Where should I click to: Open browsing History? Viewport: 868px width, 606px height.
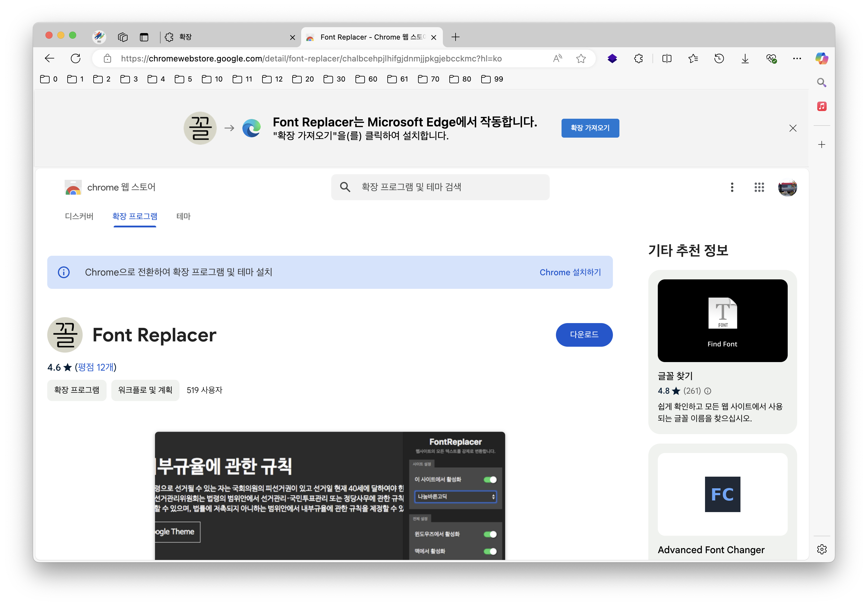719,58
